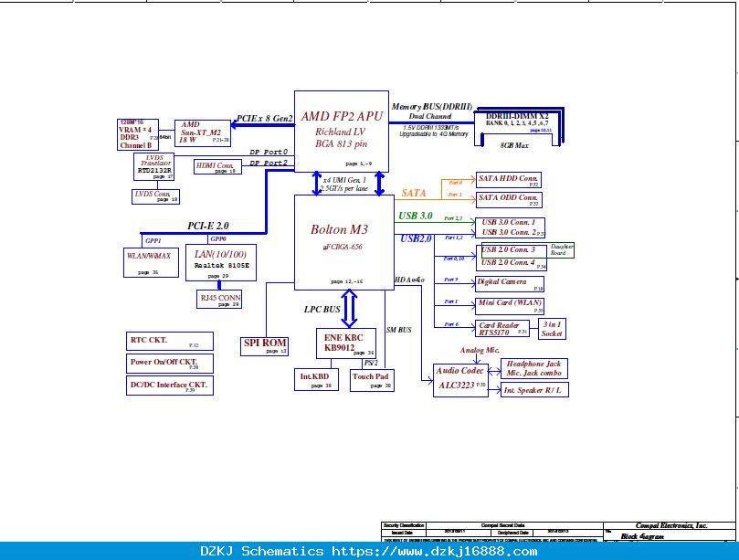Select the blue USB2.0 label

[x=416, y=238]
